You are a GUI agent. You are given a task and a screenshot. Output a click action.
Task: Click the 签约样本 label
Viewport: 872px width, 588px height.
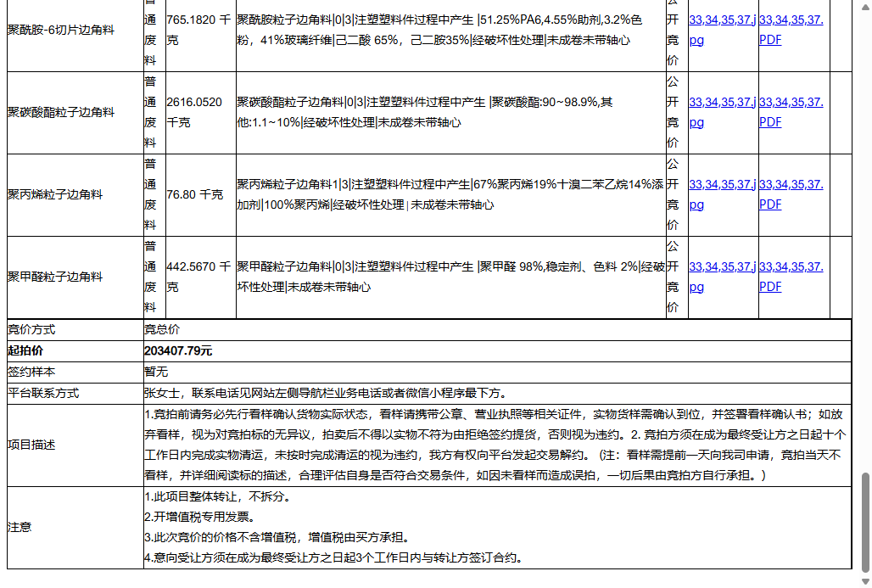[31, 372]
